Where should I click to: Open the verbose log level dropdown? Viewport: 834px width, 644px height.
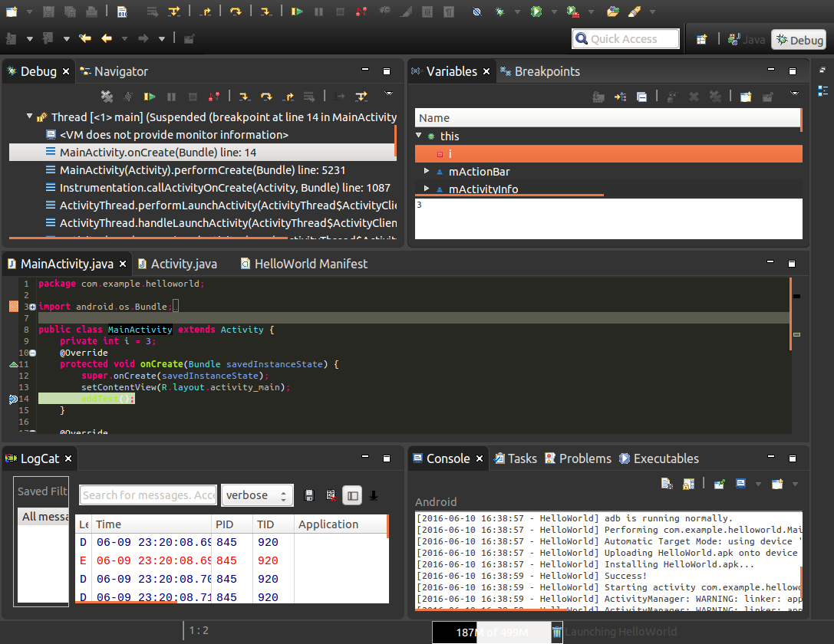[x=257, y=495]
